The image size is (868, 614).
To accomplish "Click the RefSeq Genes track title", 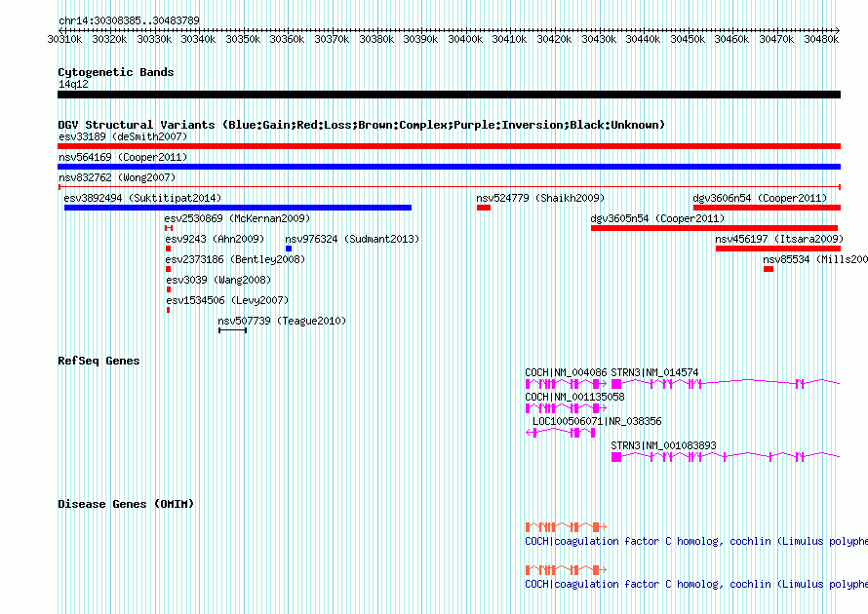I will coord(99,362).
